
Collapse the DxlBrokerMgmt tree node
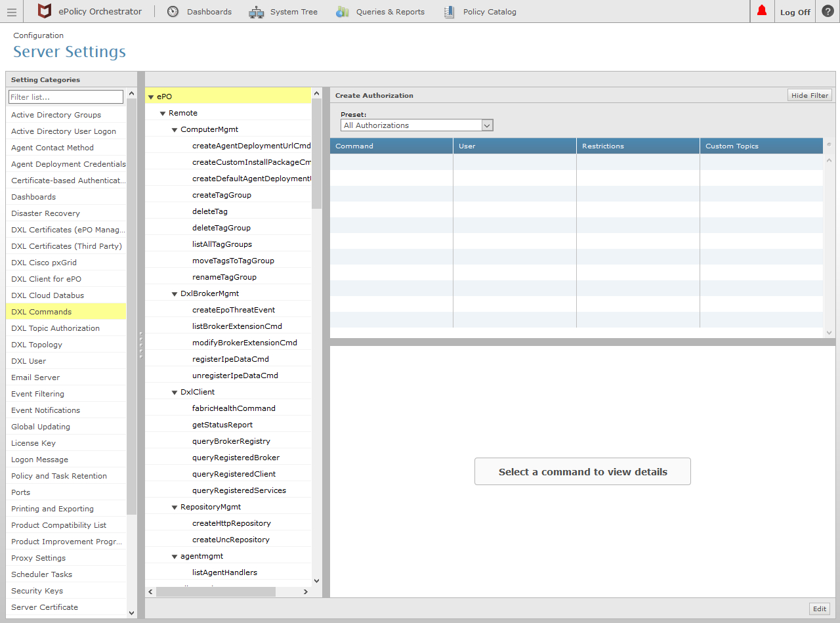pyautogui.click(x=175, y=294)
